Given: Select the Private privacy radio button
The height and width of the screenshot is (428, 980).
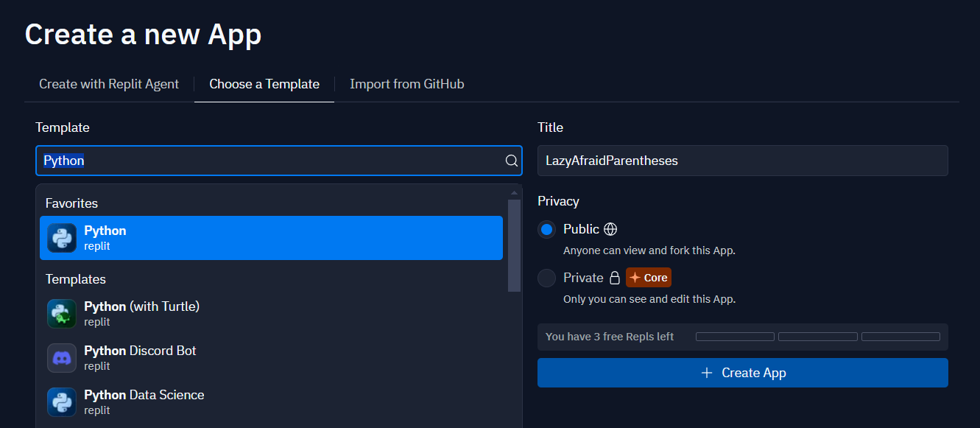Looking at the screenshot, I should coord(546,278).
